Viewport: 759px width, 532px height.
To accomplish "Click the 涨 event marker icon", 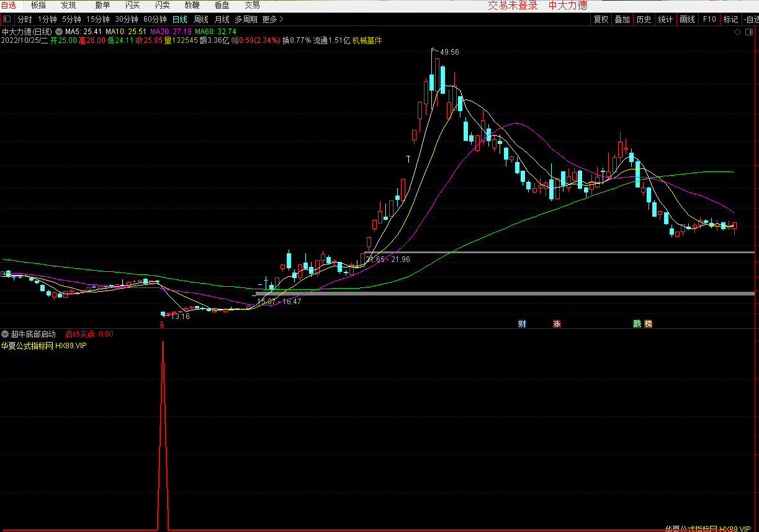I will coord(557,323).
